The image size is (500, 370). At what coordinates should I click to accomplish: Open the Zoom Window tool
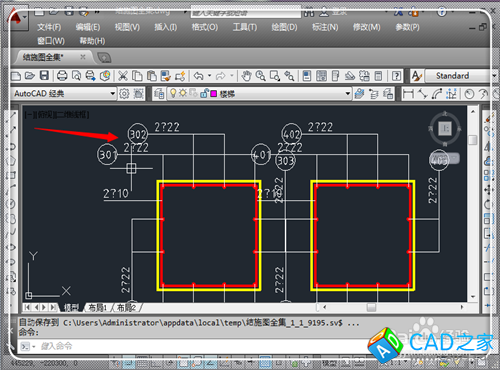[x=275, y=76]
